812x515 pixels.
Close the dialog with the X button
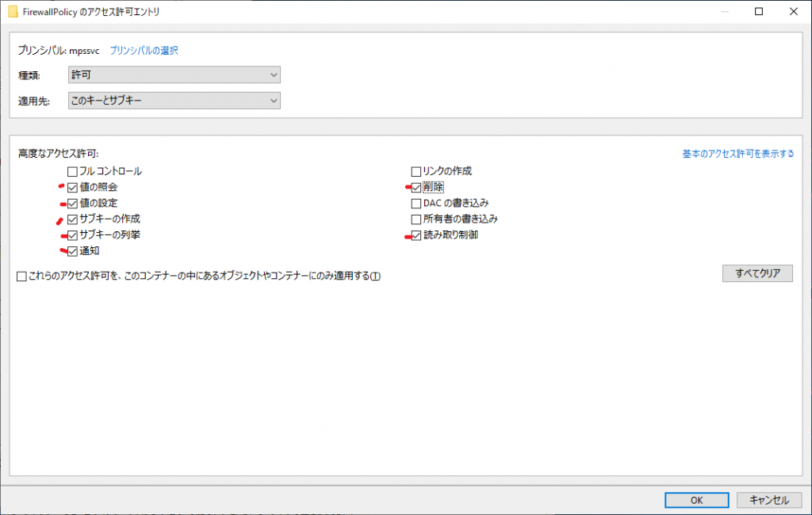tap(793, 11)
